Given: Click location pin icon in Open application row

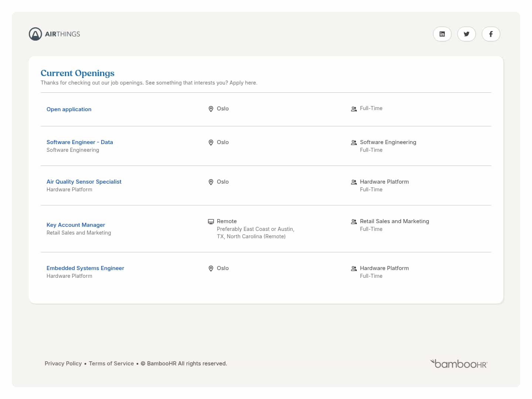Looking at the screenshot, I should (211, 109).
